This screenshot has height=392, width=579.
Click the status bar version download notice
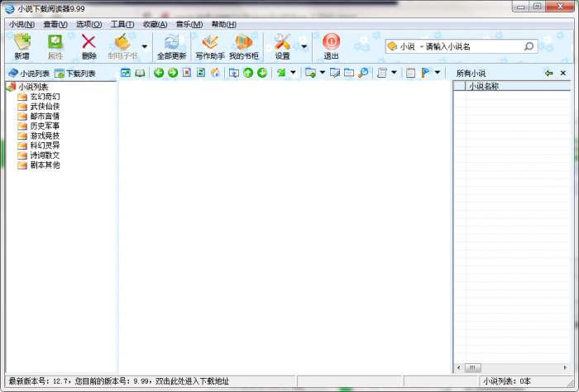118,381
